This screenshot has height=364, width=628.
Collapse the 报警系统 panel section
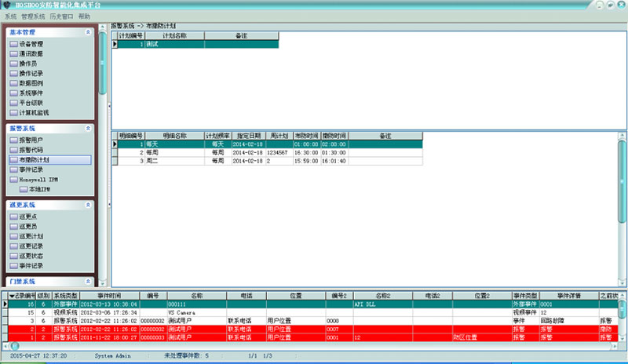click(88, 128)
